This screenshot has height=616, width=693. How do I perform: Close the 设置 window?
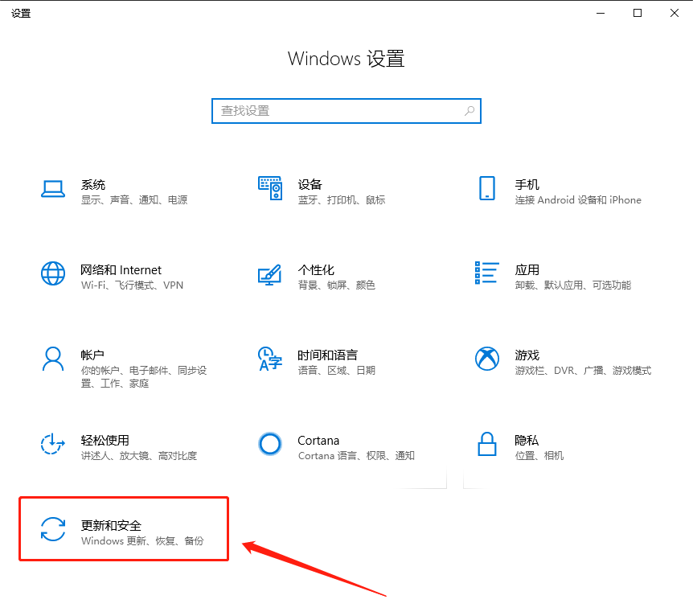tap(675, 13)
